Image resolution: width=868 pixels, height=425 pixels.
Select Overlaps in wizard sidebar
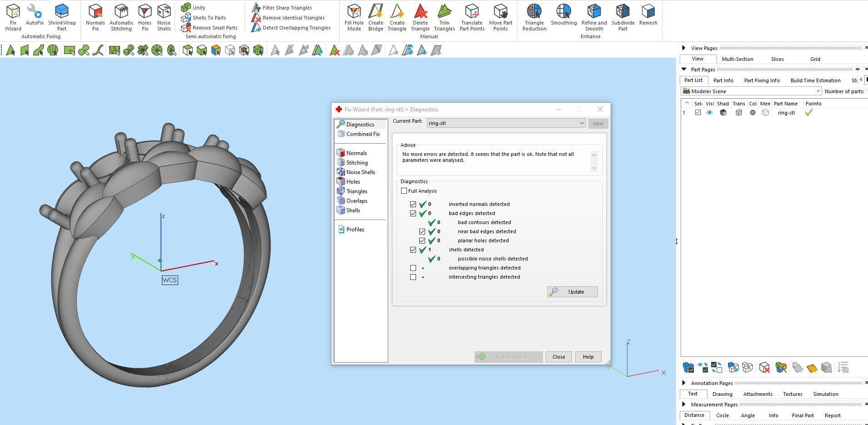tap(352, 201)
